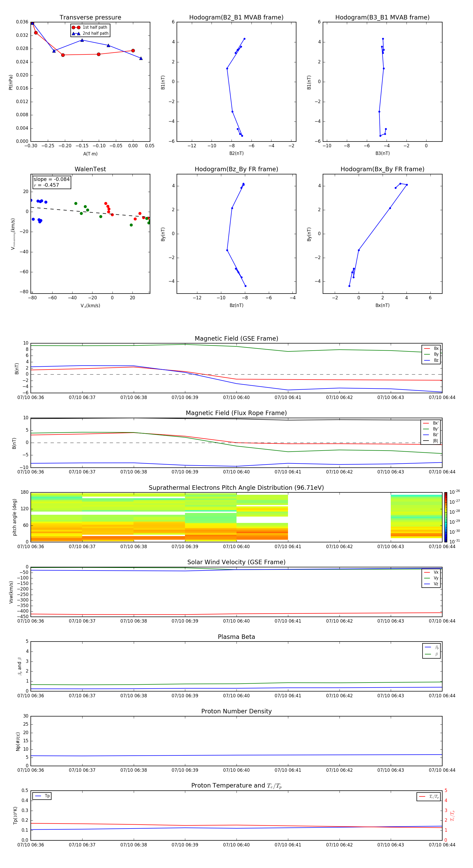Click the 'Hodogram(B3_B1 MVAB frame)' title
The image size is (473, 868).
382,17
